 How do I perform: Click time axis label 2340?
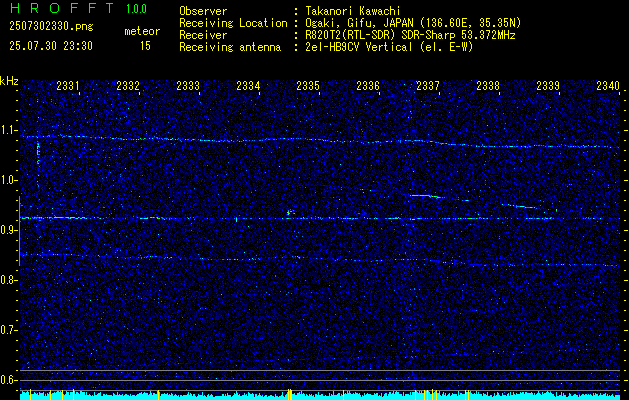[x=608, y=86]
